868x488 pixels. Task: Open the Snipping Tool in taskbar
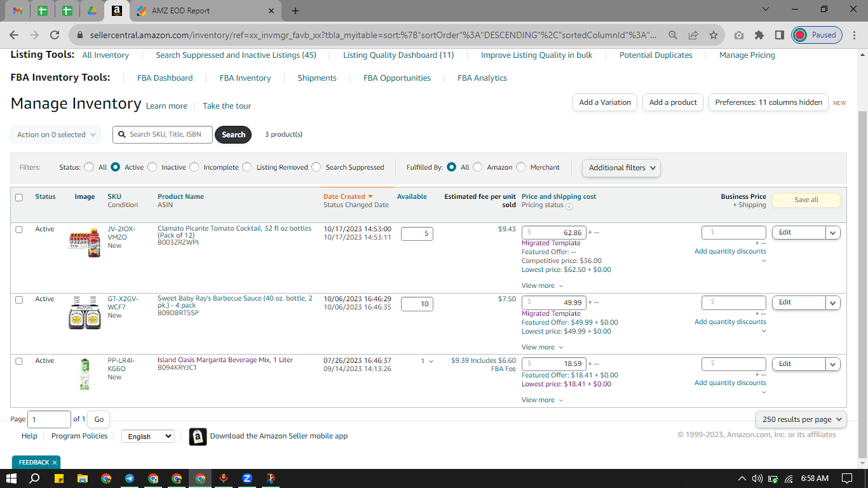[271, 478]
